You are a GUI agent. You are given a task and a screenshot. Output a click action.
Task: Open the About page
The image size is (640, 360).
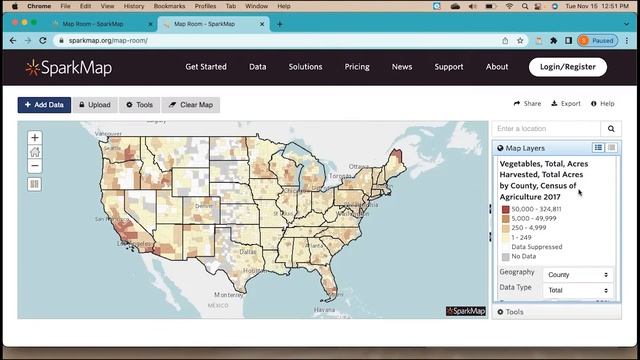[x=497, y=67]
